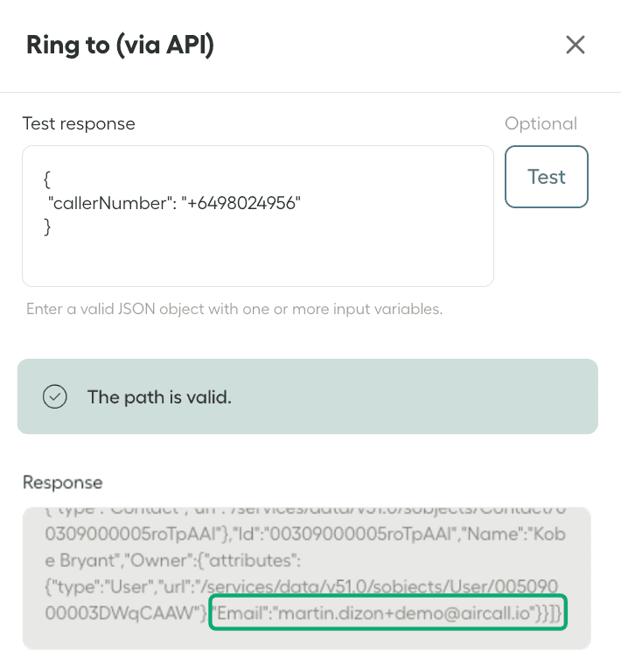Click the Test button
The height and width of the screenshot is (672, 621).
pyautogui.click(x=547, y=177)
